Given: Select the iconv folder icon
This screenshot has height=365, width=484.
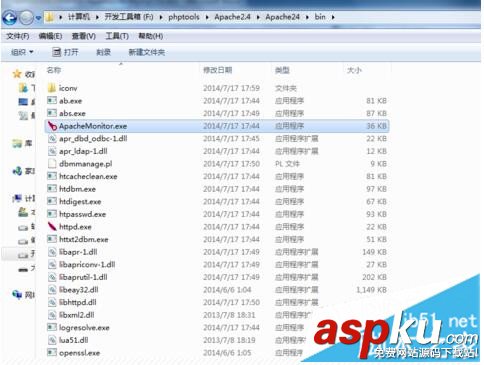Looking at the screenshot, I should coord(52,88).
